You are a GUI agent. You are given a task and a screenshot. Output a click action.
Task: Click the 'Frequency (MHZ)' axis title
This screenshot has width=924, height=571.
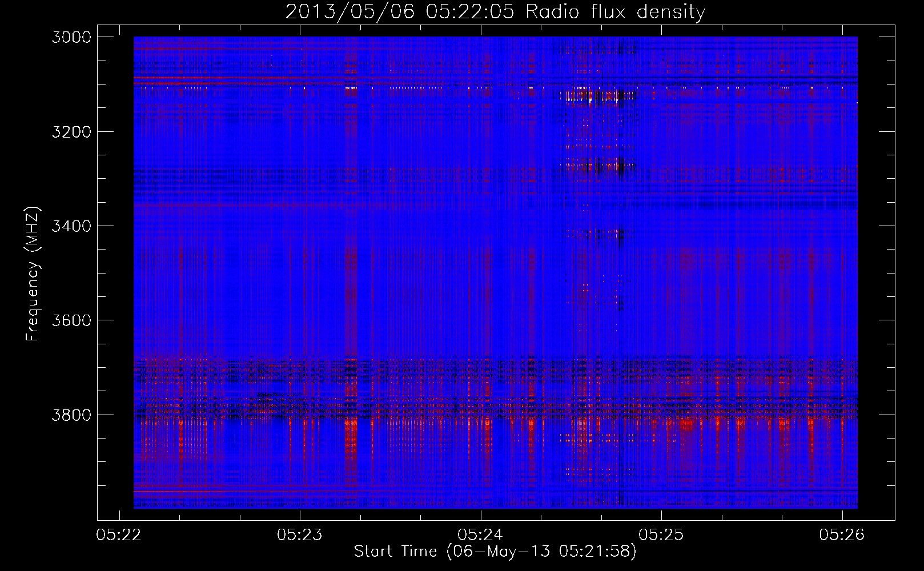(33, 274)
